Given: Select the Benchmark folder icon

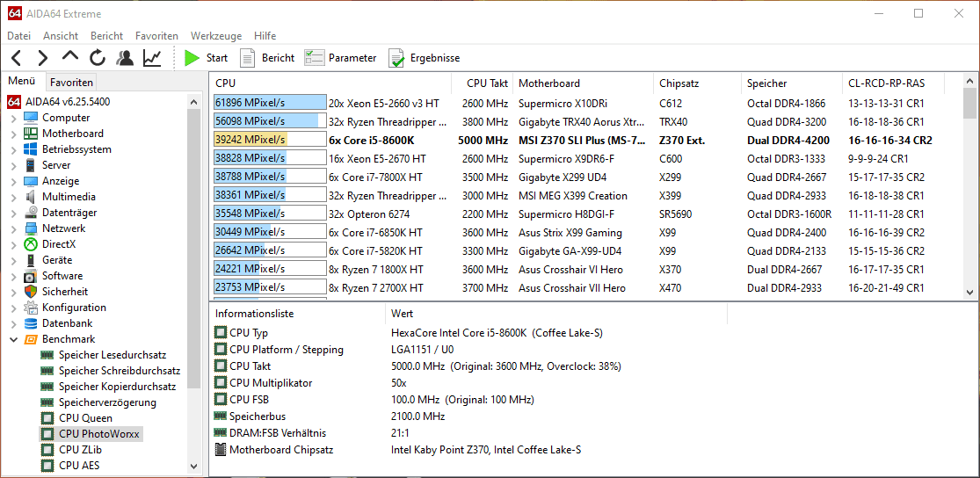Looking at the screenshot, I should click(x=31, y=339).
